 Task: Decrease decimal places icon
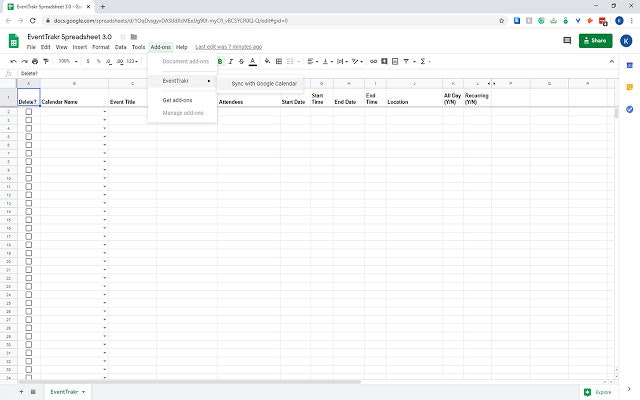(109, 61)
